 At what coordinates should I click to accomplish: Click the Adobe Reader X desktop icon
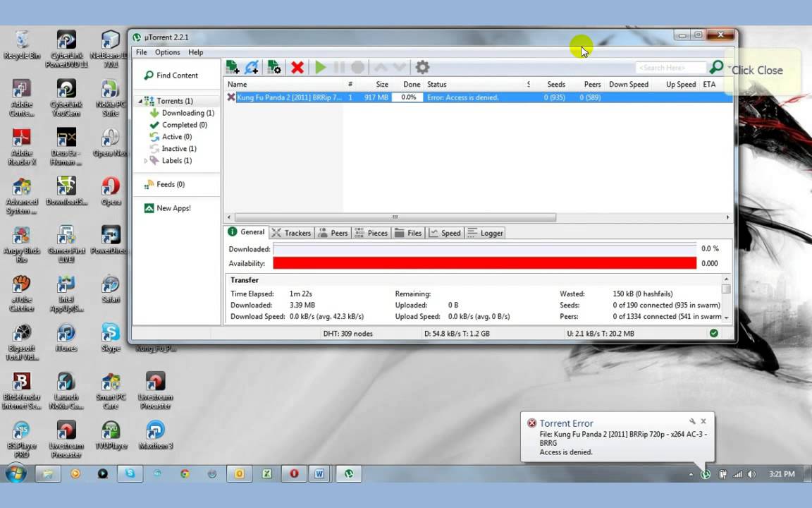tap(22, 147)
